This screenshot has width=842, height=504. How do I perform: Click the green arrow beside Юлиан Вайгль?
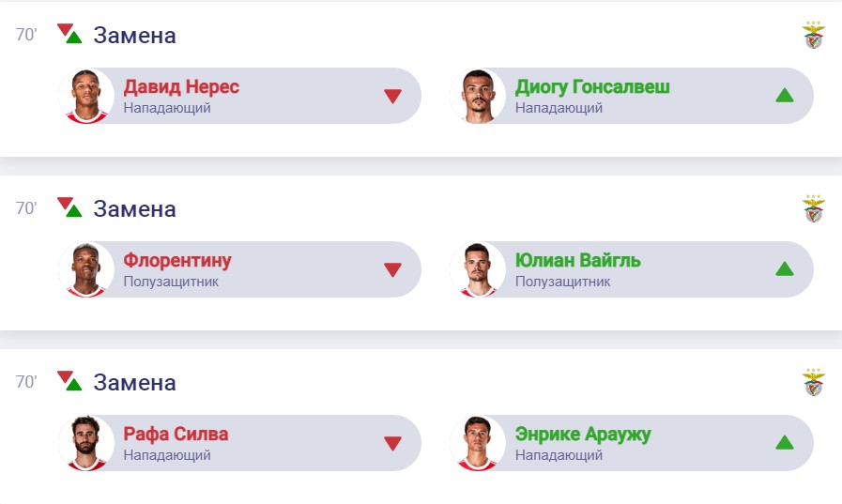785,269
